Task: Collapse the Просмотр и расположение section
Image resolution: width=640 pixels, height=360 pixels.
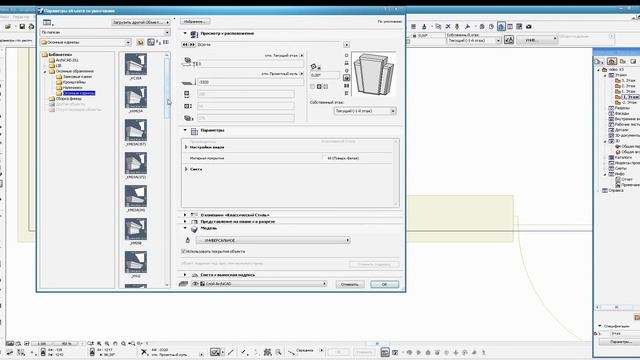Action: (185, 33)
